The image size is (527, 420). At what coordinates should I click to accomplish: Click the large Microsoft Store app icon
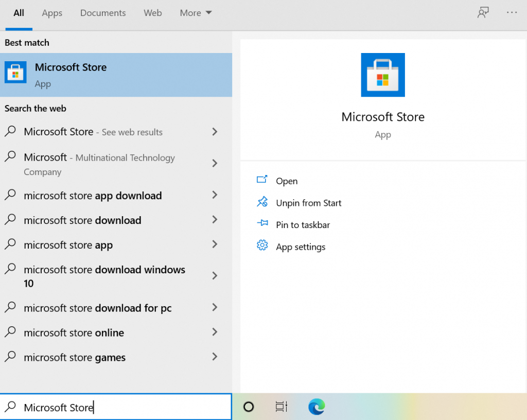point(383,75)
